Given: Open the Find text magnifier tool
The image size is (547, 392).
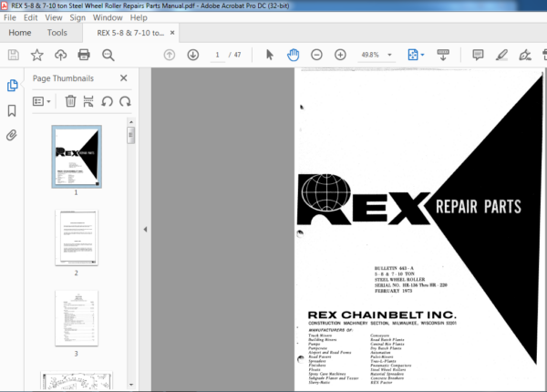Looking at the screenshot, I should 108,55.
